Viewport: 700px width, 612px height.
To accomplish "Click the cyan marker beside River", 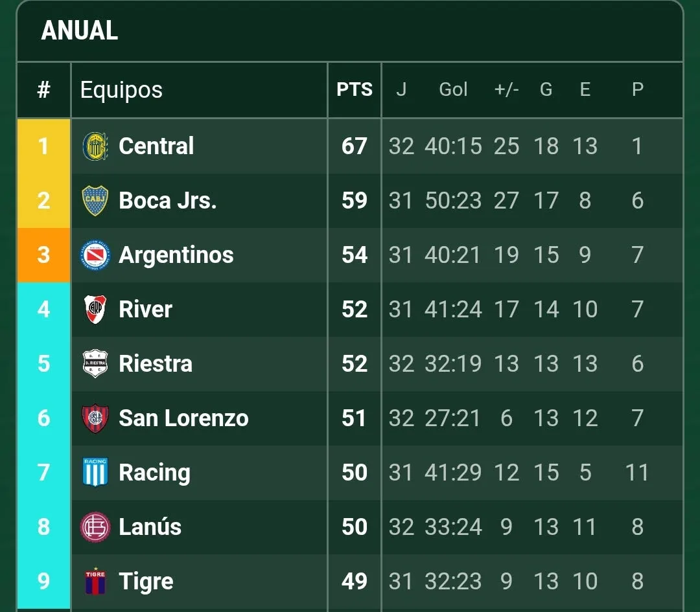I will tap(43, 309).
